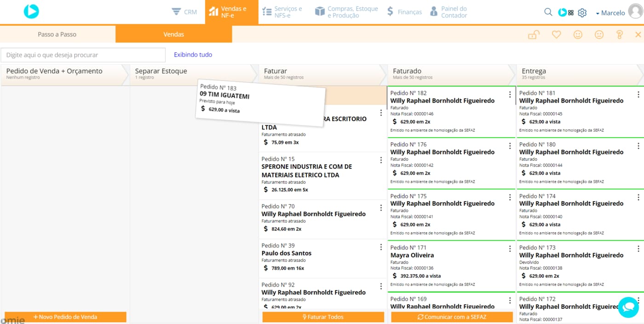Open options menu for Pedido Nº 176
The height and width of the screenshot is (324, 644).
510,146
